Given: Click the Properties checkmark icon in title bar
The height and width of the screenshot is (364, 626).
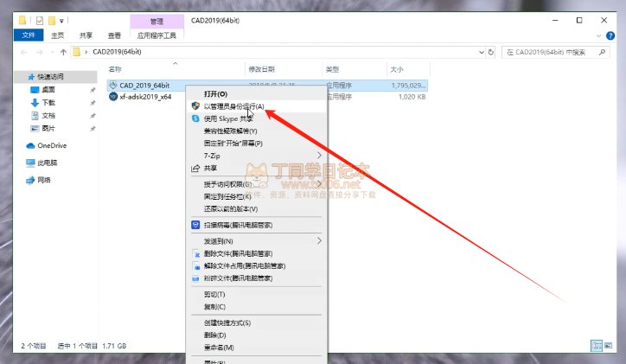Looking at the screenshot, I should click(x=40, y=21).
